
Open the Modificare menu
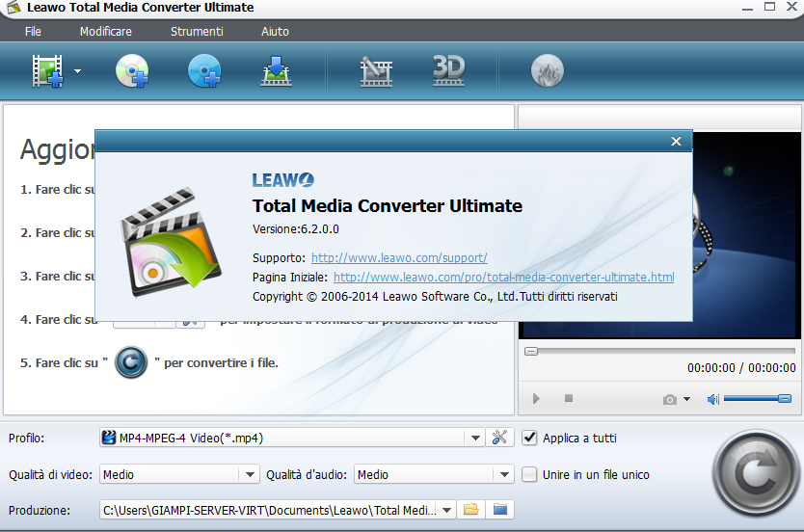pyautogui.click(x=106, y=31)
